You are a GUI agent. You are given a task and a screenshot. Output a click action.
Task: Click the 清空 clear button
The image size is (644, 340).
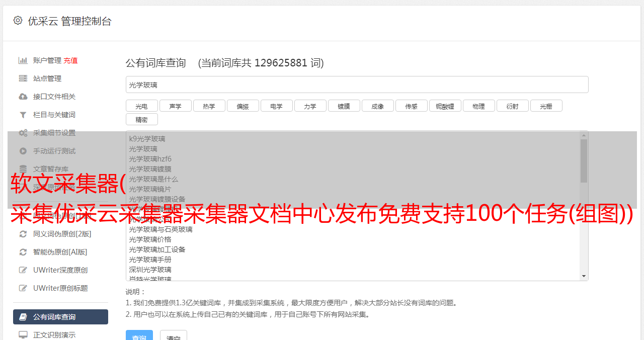coord(173,335)
